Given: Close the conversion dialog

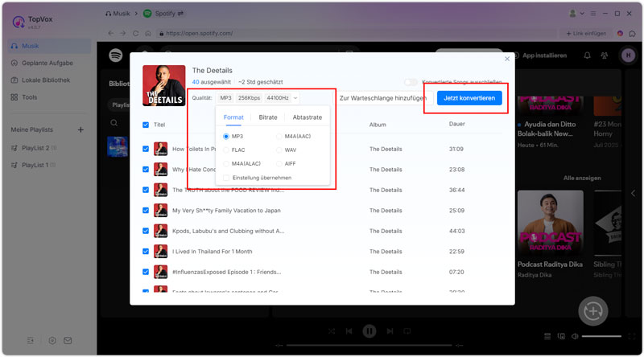Looking at the screenshot, I should point(507,59).
